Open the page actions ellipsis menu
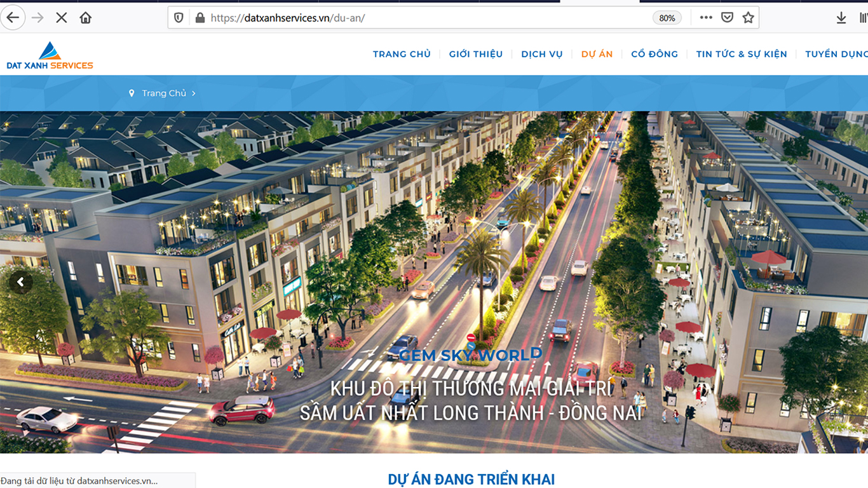Image resolution: width=868 pixels, height=488 pixels. point(705,17)
